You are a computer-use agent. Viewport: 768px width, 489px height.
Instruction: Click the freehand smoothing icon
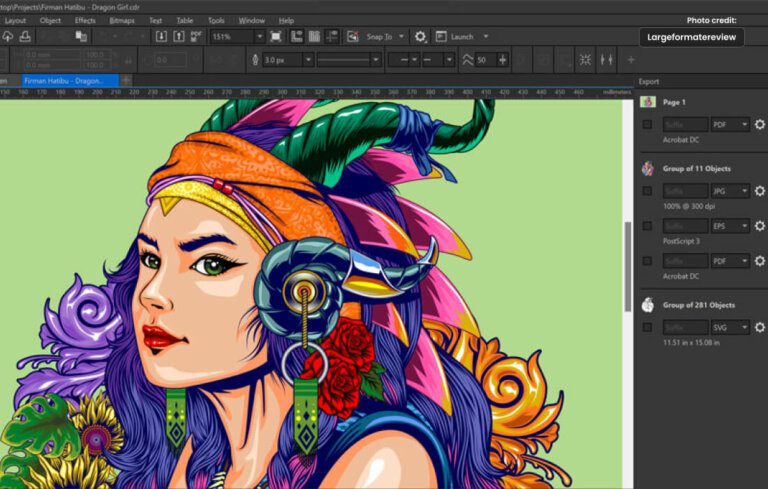(x=468, y=60)
